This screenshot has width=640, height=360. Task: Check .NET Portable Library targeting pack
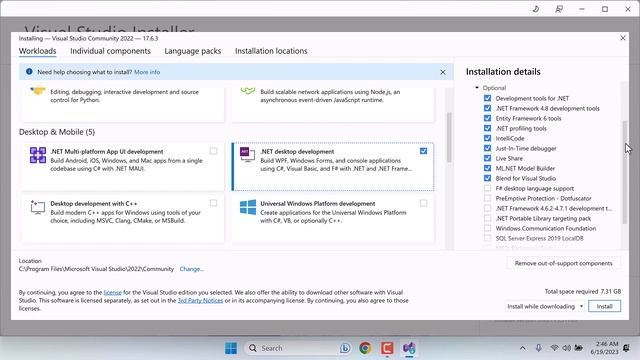487,218
